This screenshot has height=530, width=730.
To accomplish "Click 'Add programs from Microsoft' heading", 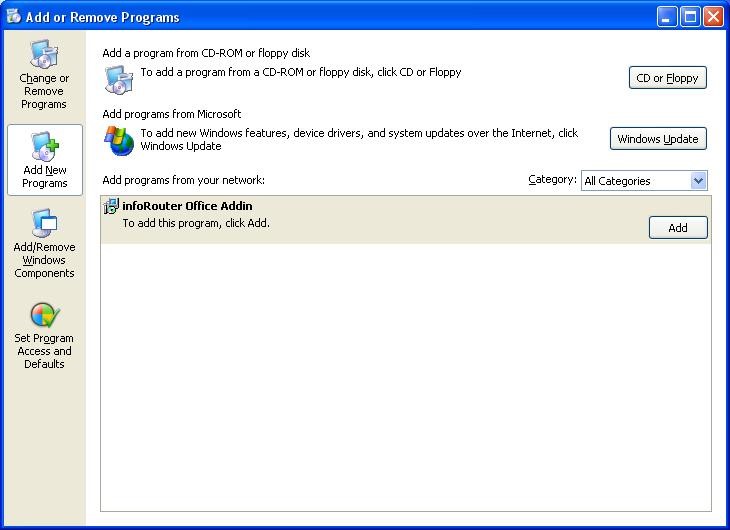I will coord(171,114).
